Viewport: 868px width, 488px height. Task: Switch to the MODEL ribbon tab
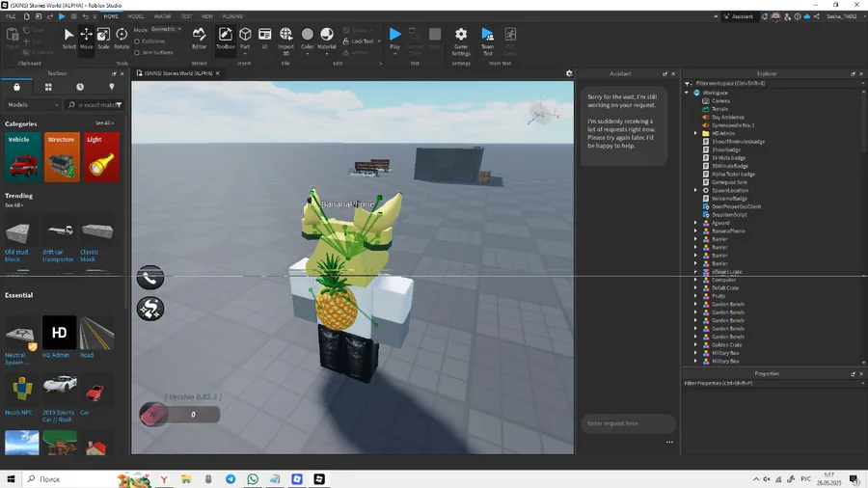pyautogui.click(x=136, y=16)
